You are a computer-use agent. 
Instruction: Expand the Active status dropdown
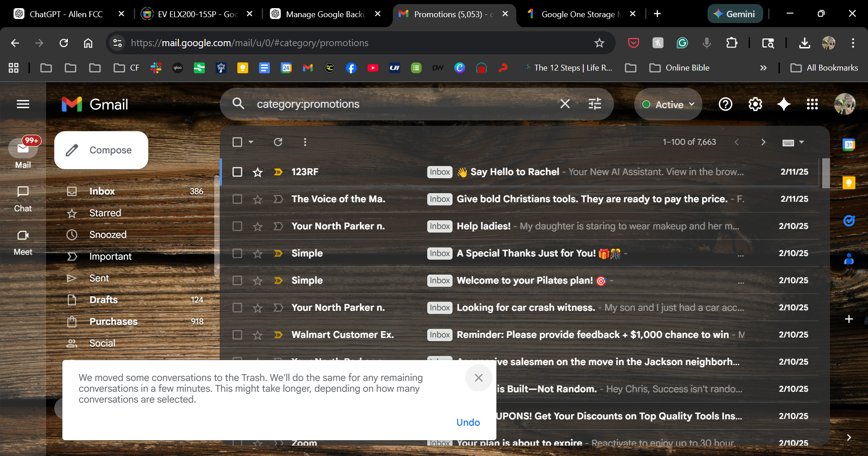[668, 104]
